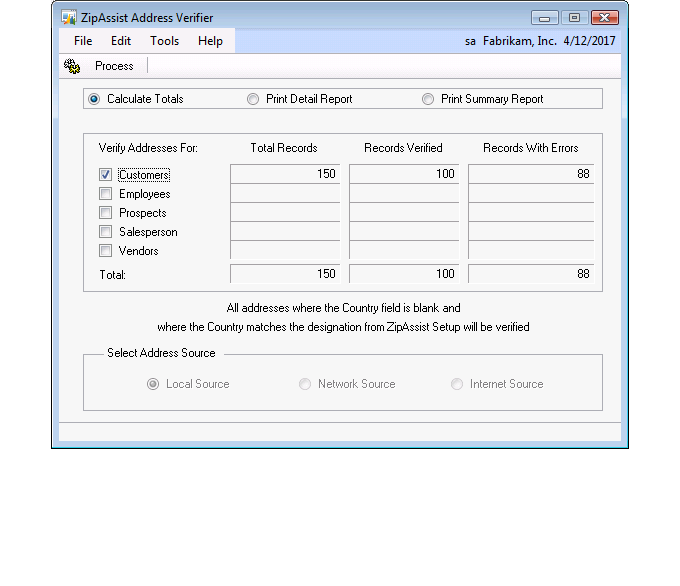Click the Records With Errors column header
680x586 pixels.
tap(531, 148)
